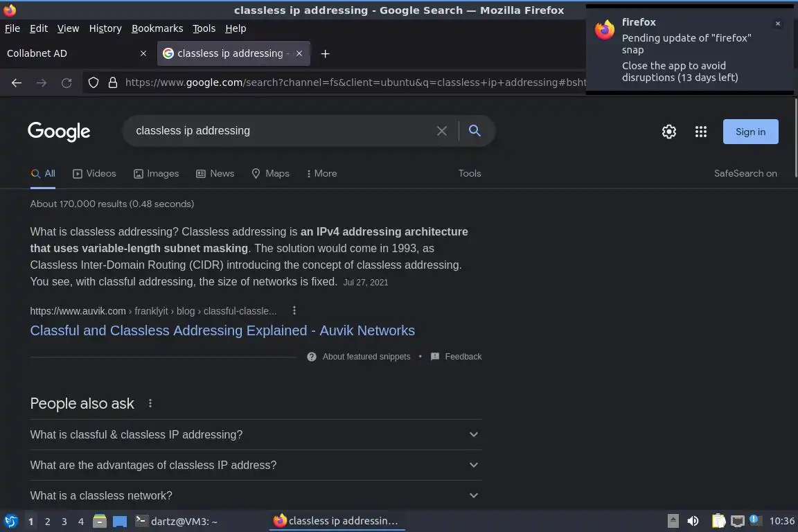The height and width of the screenshot is (532, 798).
Task: Switch to Maps results
Action: tap(270, 174)
